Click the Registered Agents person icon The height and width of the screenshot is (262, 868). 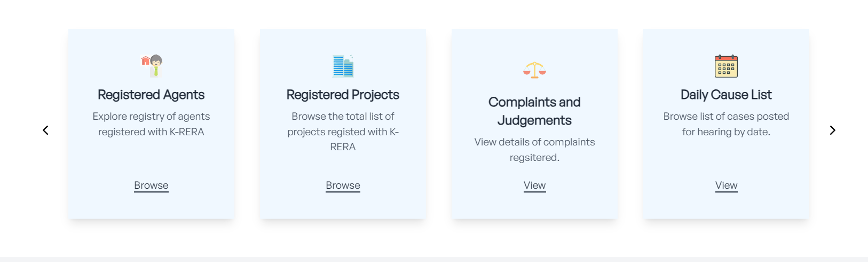152,66
